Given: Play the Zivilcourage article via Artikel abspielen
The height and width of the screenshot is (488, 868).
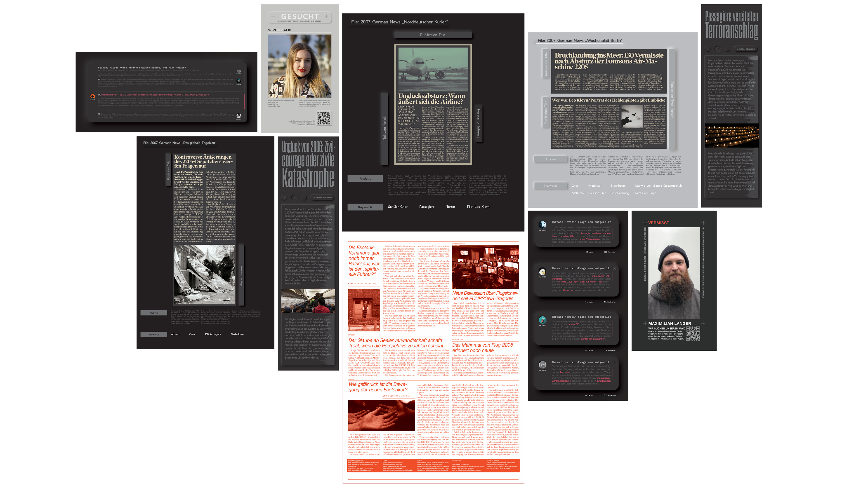Looking at the screenshot, I should (323, 198).
